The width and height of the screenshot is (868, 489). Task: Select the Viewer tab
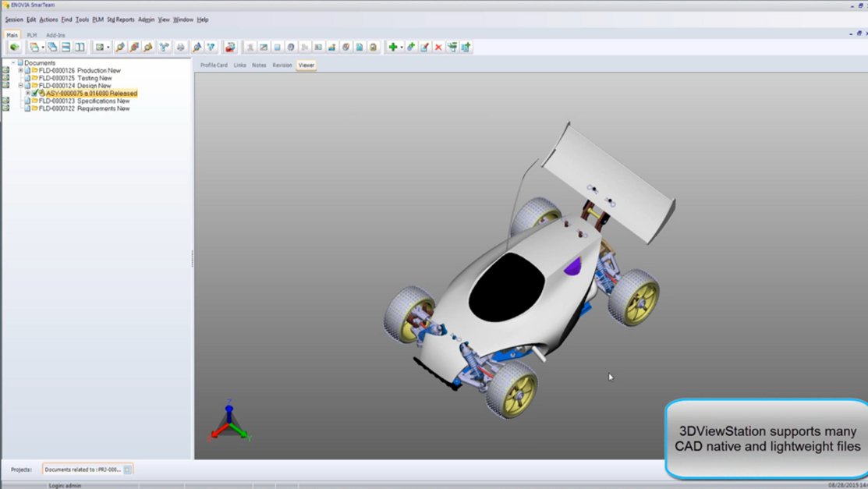(306, 66)
